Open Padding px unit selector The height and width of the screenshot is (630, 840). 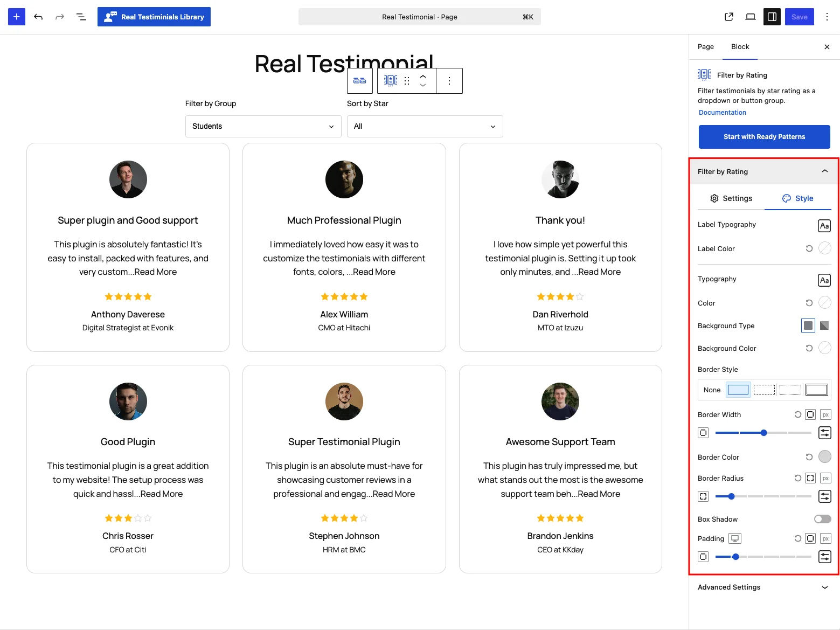pyautogui.click(x=825, y=538)
